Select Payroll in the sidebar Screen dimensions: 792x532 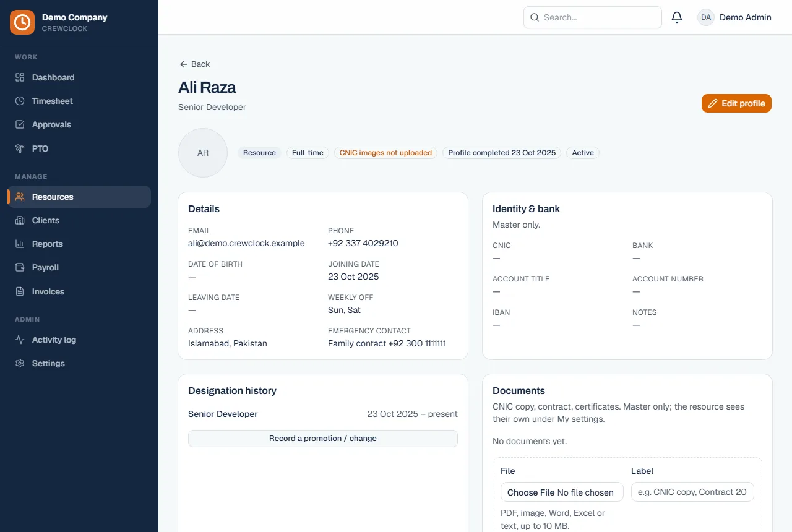[x=79, y=267]
